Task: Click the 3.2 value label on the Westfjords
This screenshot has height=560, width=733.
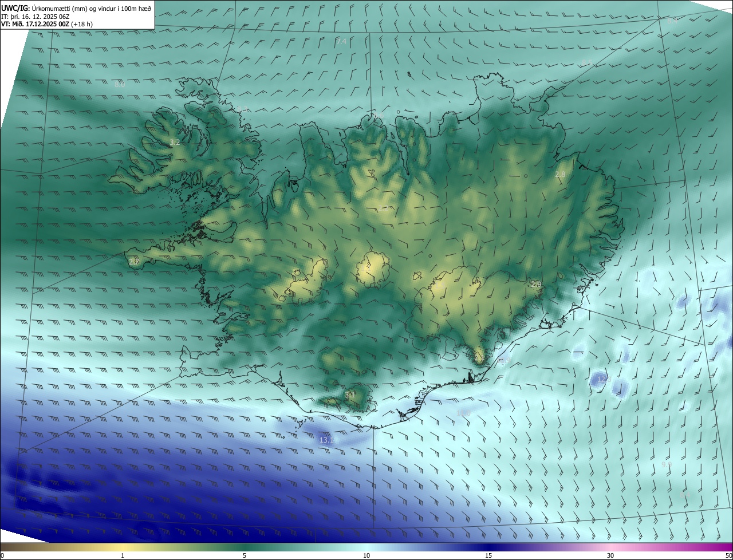Action: pos(175,142)
